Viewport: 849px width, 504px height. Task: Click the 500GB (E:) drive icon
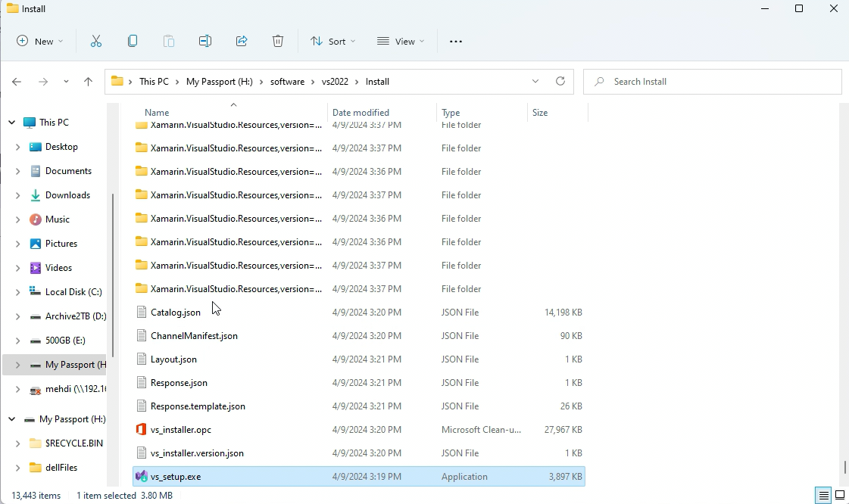click(x=35, y=340)
